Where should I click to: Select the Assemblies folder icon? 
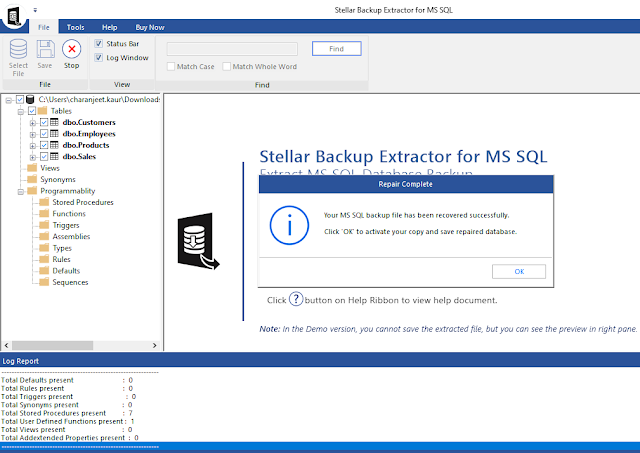(x=44, y=236)
